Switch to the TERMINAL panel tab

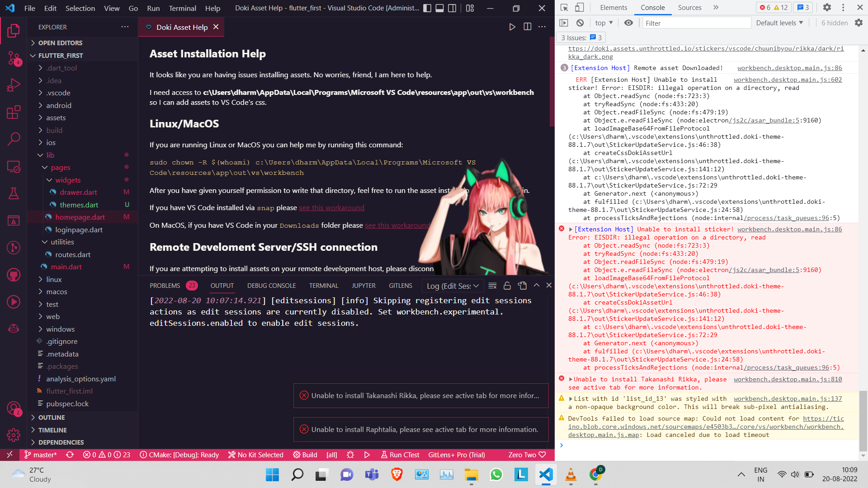324,285
